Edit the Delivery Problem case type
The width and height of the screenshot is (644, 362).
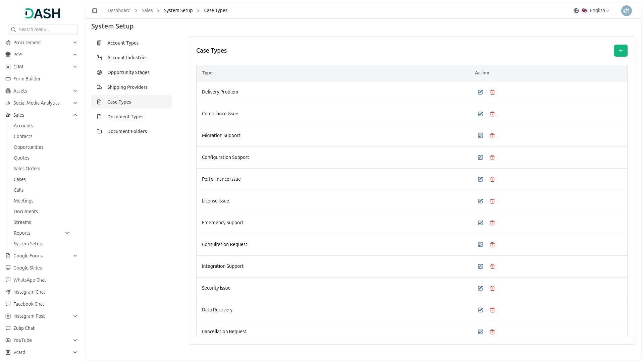tap(480, 92)
